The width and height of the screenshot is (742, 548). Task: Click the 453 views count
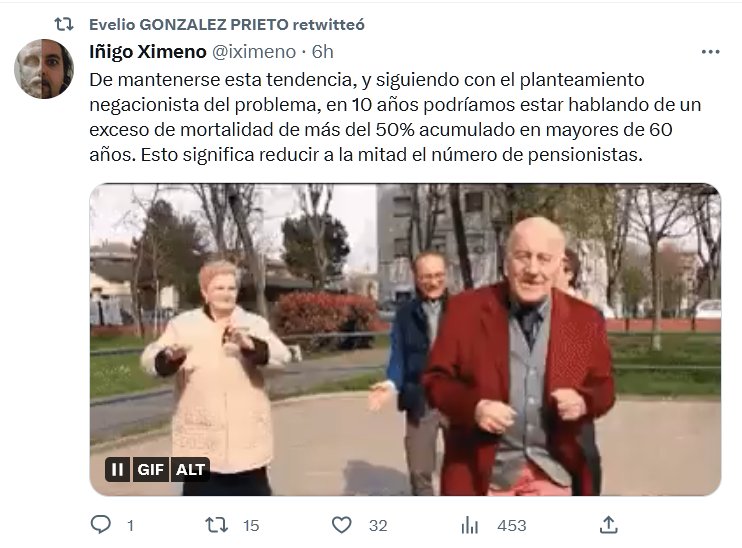click(x=512, y=525)
